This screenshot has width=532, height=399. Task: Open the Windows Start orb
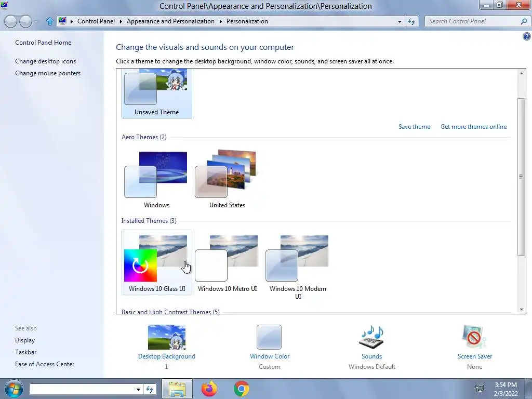(x=14, y=389)
